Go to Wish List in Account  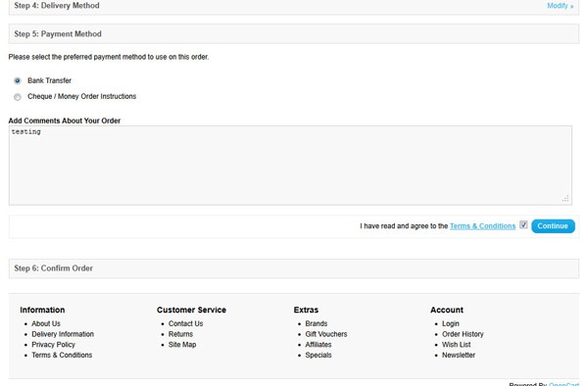tap(457, 345)
